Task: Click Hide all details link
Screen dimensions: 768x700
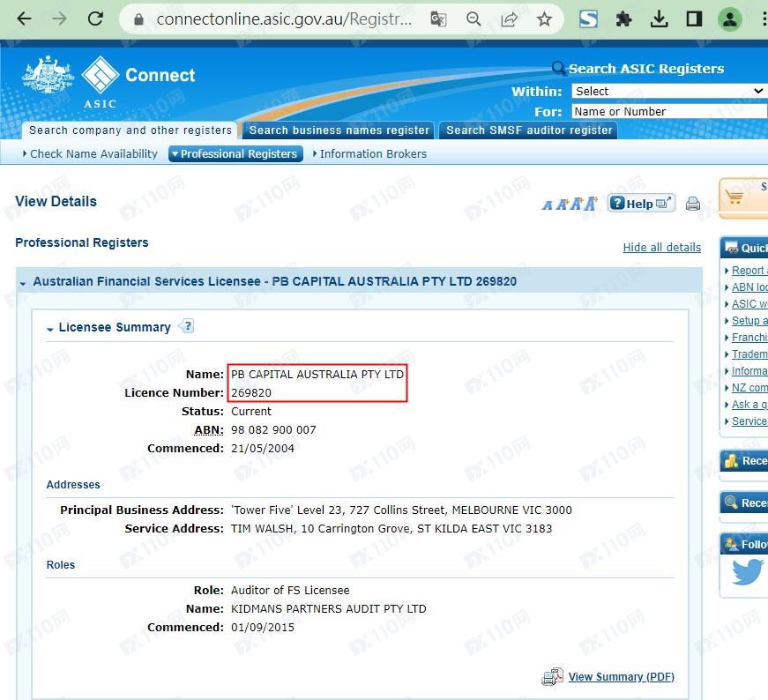Action: coord(661,248)
